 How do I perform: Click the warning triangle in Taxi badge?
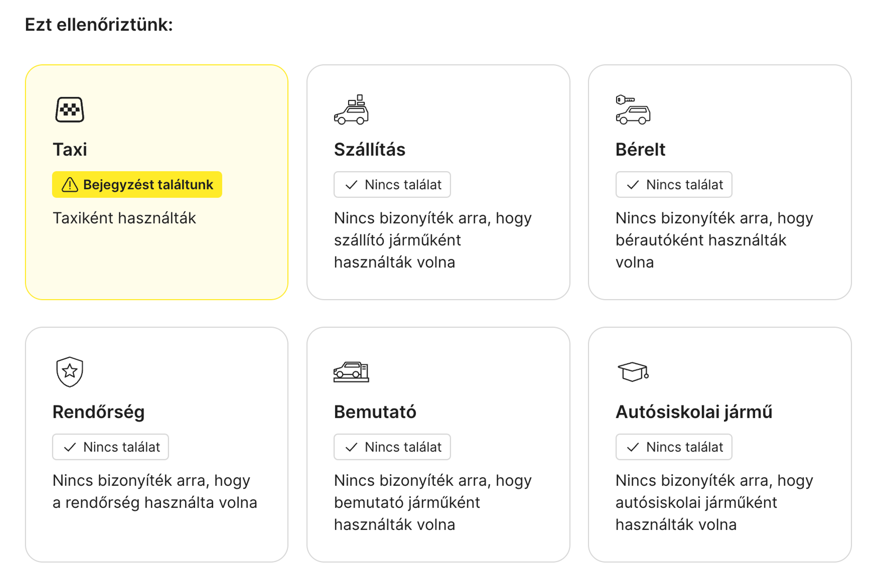pyautogui.click(x=70, y=185)
